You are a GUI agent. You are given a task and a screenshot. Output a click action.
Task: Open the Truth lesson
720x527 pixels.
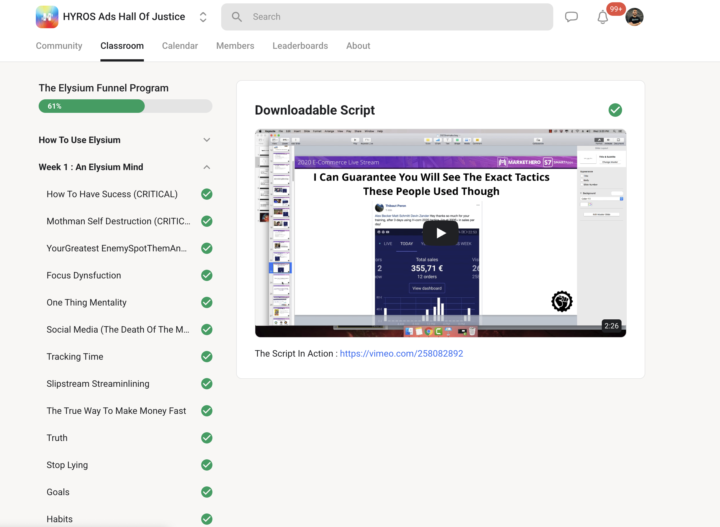(x=57, y=438)
